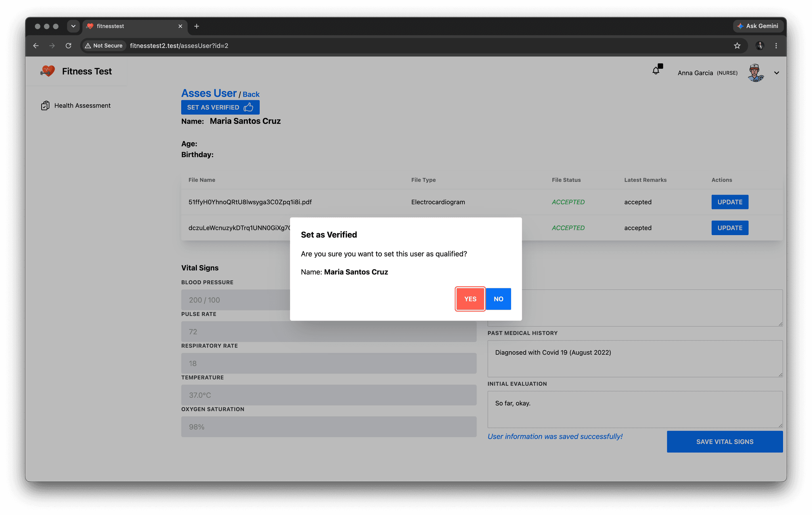Screen dimensions: 812x515
Task: Click the Respiratory Rate input field
Action: click(329, 363)
